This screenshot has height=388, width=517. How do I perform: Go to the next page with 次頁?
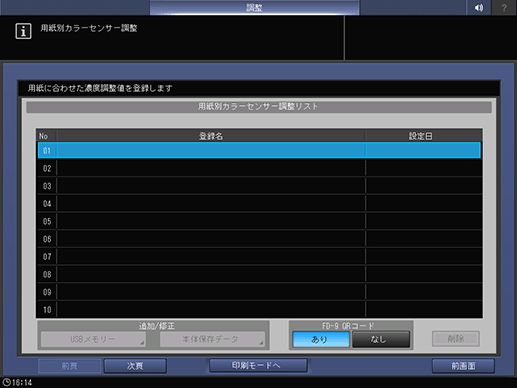coord(135,366)
